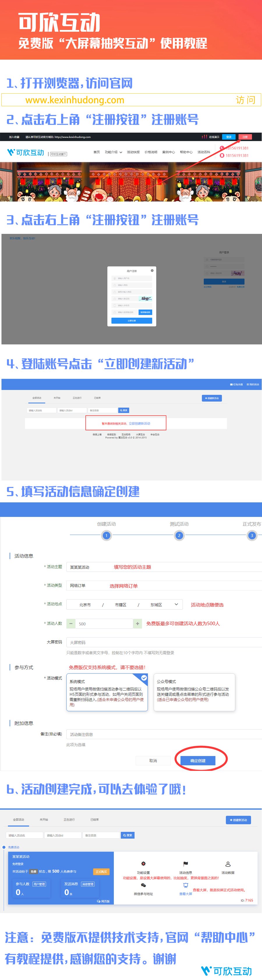262x980 pixels.
Task: Open 帮助中心 in the site navigation
Action: click(x=186, y=152)
